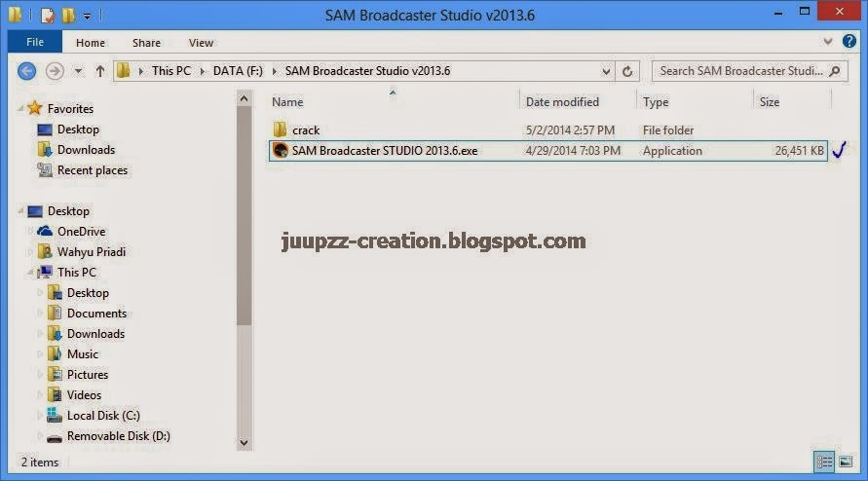
Task: Open recent locations dropdown arrow
Action: tap(78, 71)
